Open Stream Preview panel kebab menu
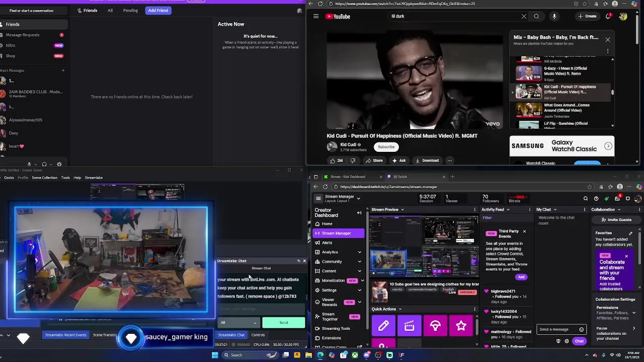Viewport: 644px width, 362px height. pyautogui.click(x=474, y=210)
